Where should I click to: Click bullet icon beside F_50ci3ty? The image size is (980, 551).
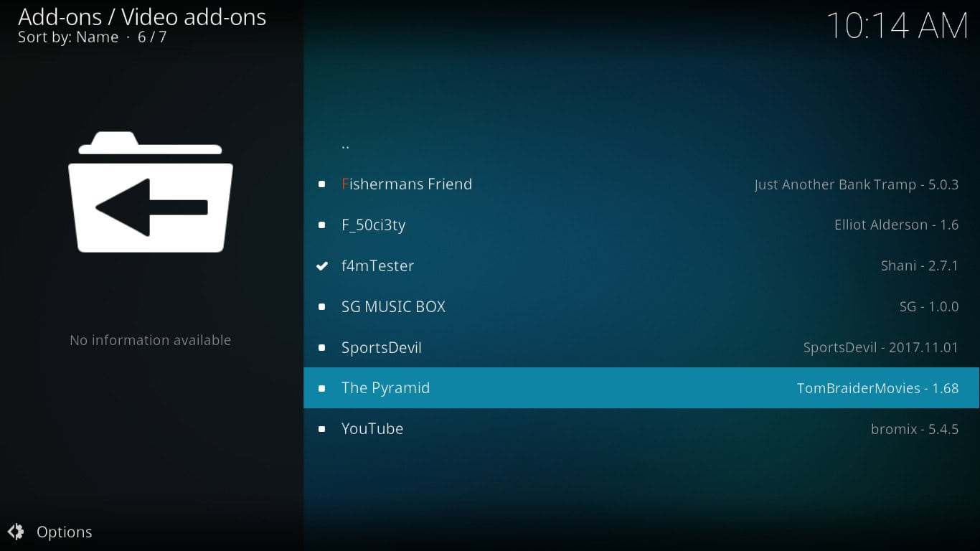point(322,225)
